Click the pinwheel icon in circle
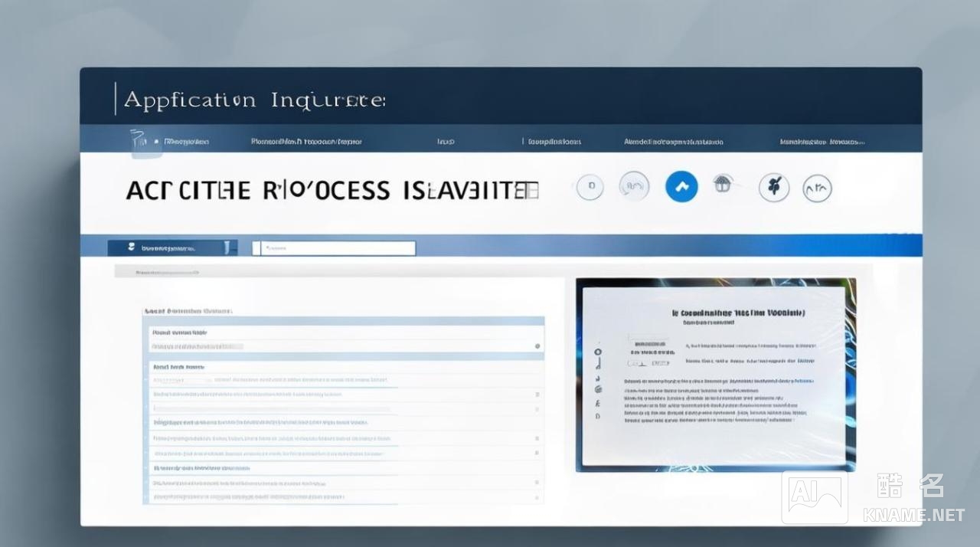 773,187
